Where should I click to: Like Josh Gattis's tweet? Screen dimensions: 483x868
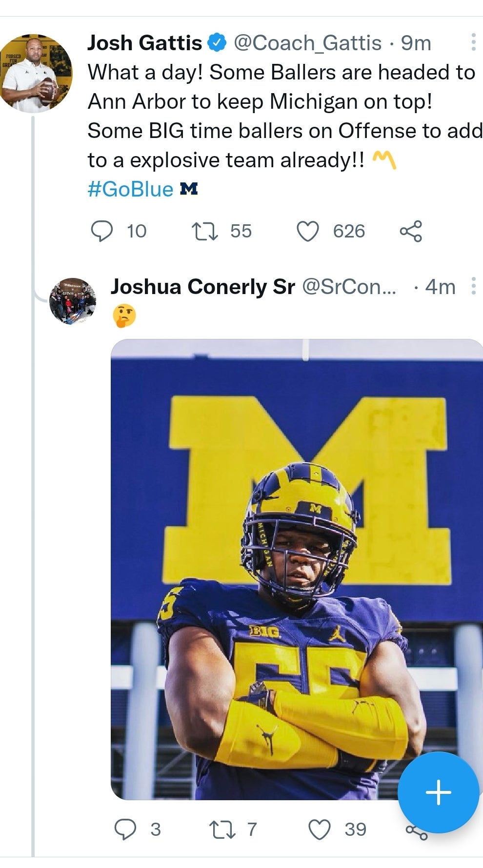coord(308,231)
